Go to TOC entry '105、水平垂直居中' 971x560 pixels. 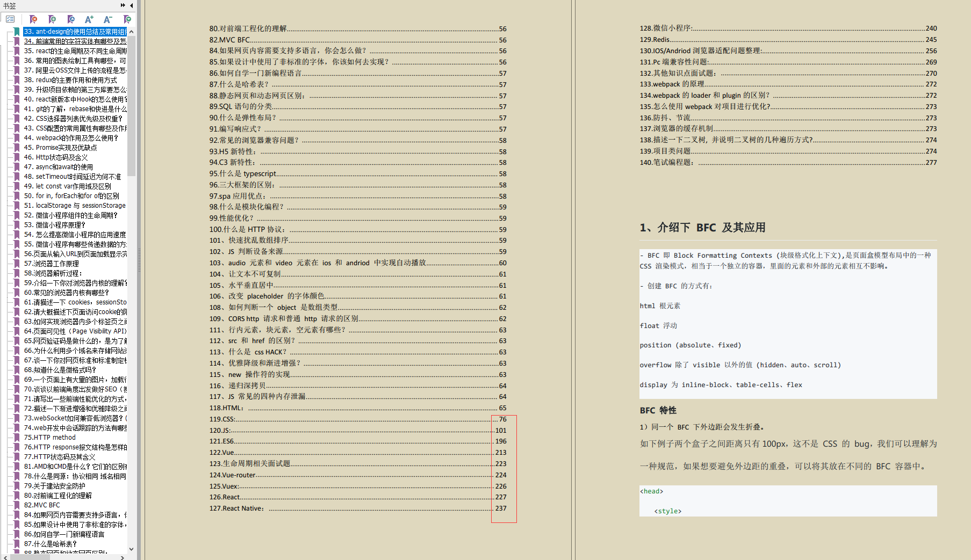click(358, 285)
